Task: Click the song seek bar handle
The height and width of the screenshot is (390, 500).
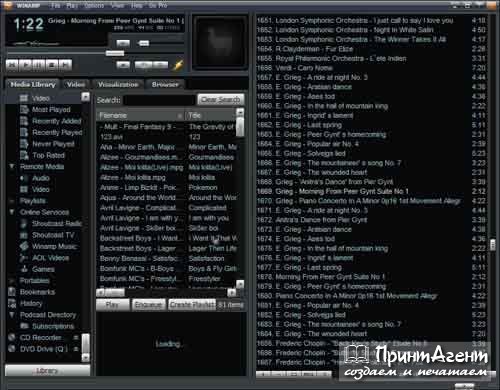Action: point(115,53)
